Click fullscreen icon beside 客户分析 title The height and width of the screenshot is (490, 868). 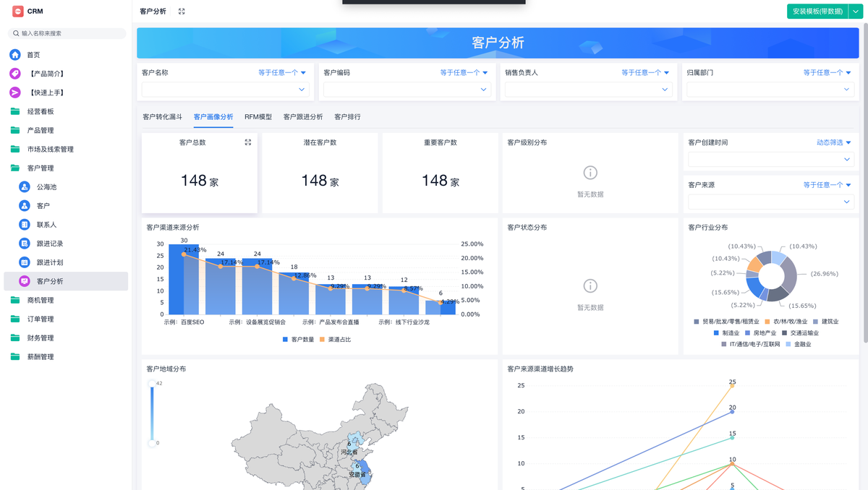pyautogui.click(x=182, y=12)
